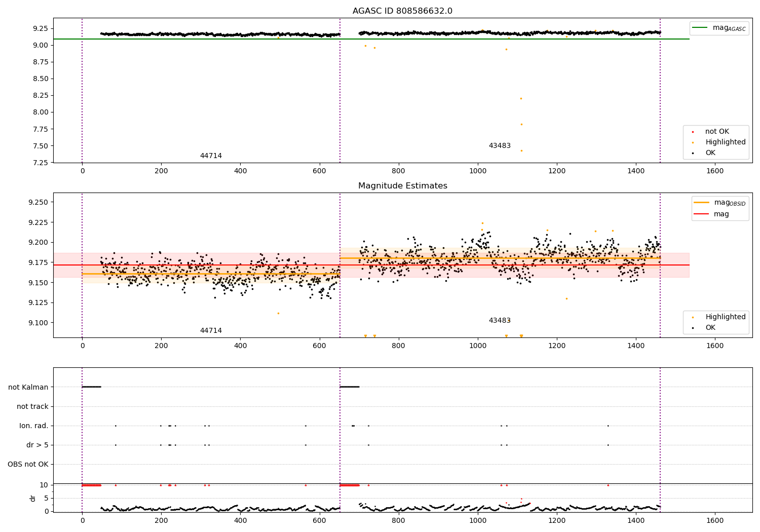Click the 1000 x-tick under the bottom plot
Screen dimensions: 760x532
[477, 520]
